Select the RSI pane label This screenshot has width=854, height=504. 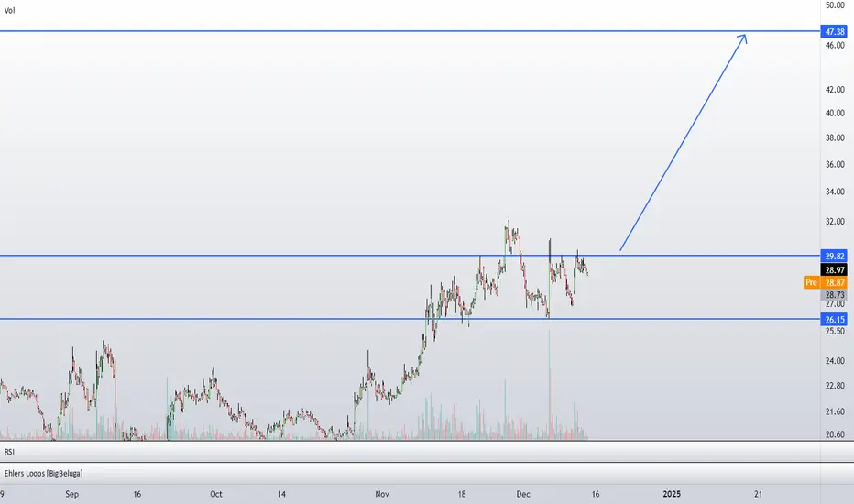[9, 452]
